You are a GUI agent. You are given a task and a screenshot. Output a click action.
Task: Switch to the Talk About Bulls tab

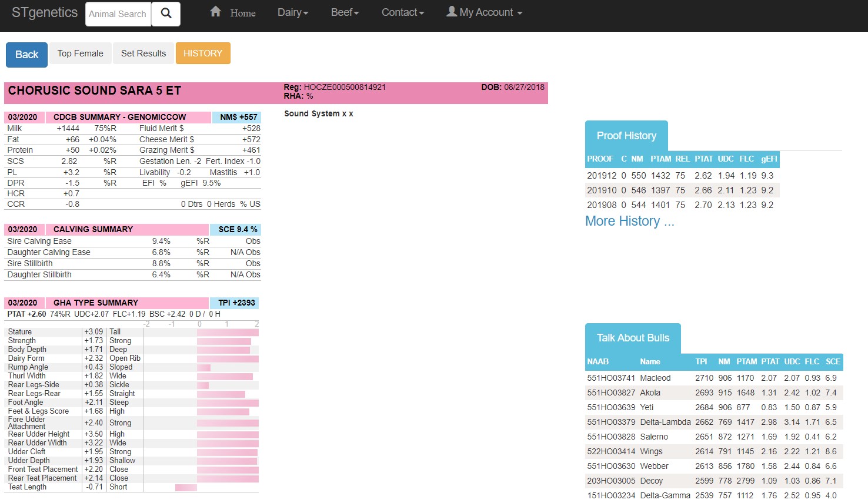[633, 338]
